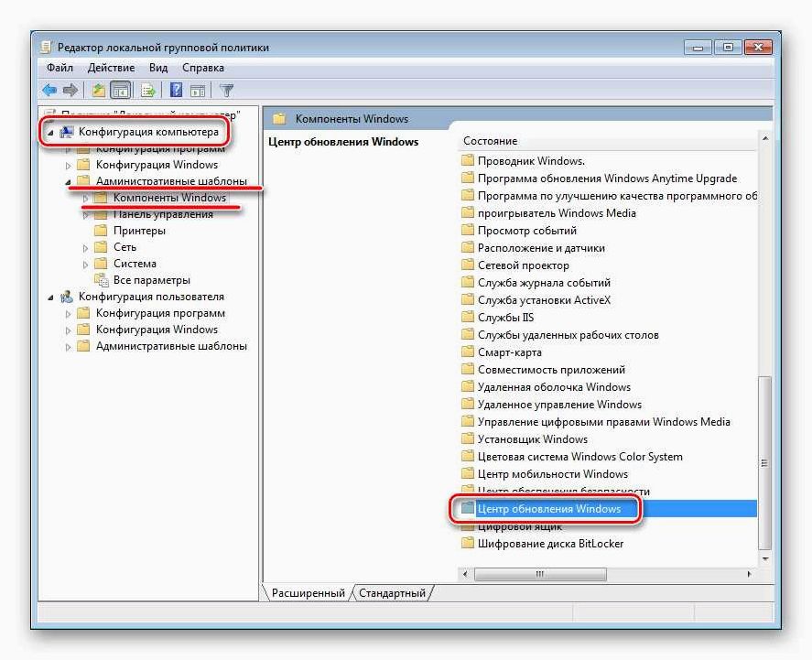This screenshot has height=660, width=812.
Task: Select Панель управления in the tree
Action: (x=163, y=214)
